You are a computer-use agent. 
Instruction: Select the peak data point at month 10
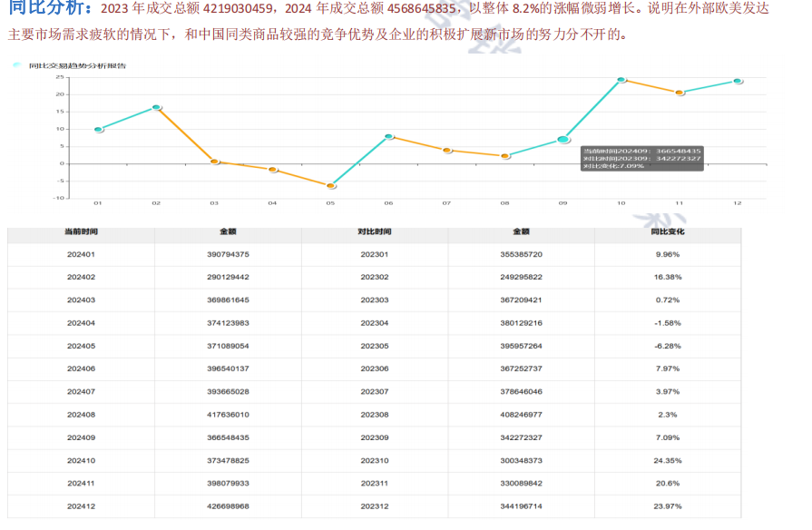(x=621, y=80)
